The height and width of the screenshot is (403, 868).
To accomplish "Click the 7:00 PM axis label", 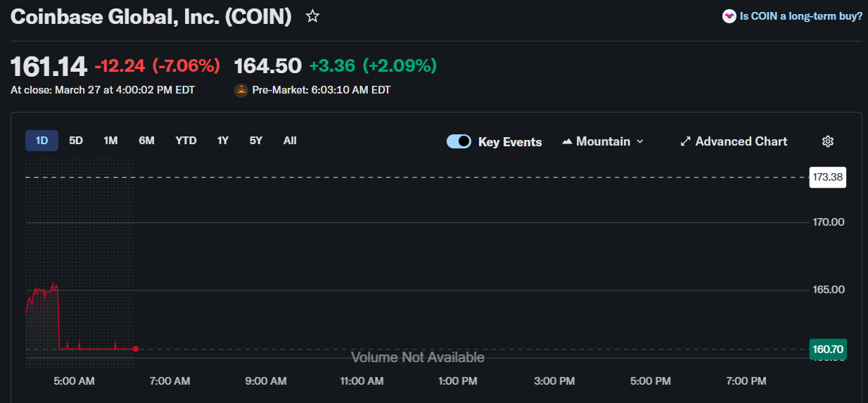I will point(746,381).
